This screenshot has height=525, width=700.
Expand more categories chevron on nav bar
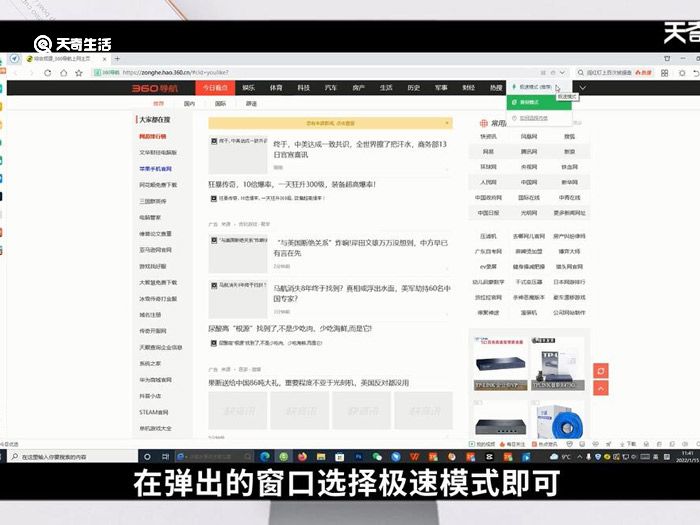(x=583, y=88)
